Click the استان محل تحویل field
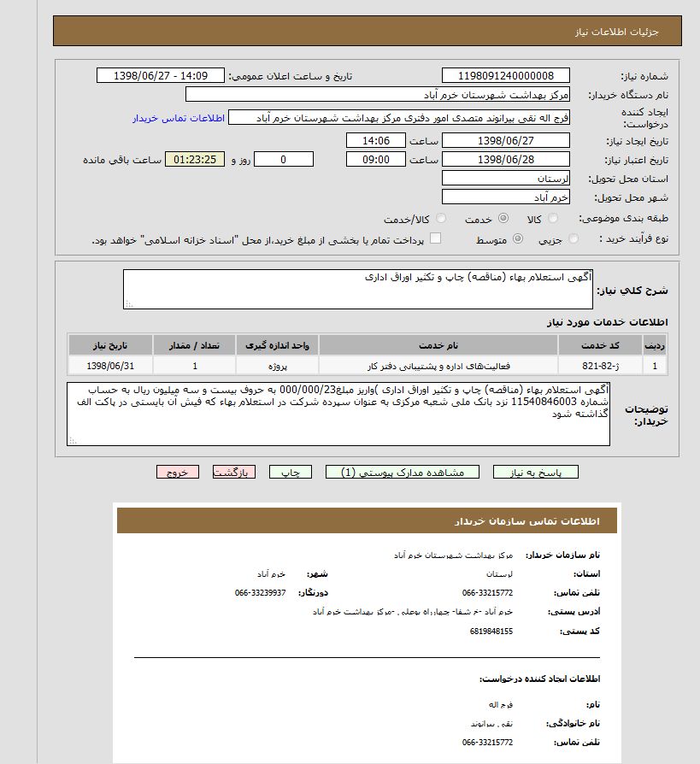This screenshot has height=764, width=700. 506,179
